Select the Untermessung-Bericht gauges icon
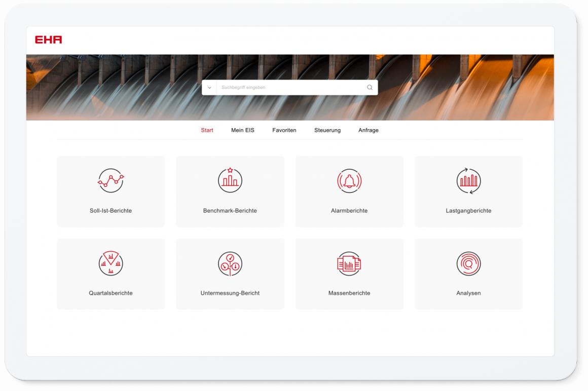Screen dimensions: 588x391 coord(230,264)
